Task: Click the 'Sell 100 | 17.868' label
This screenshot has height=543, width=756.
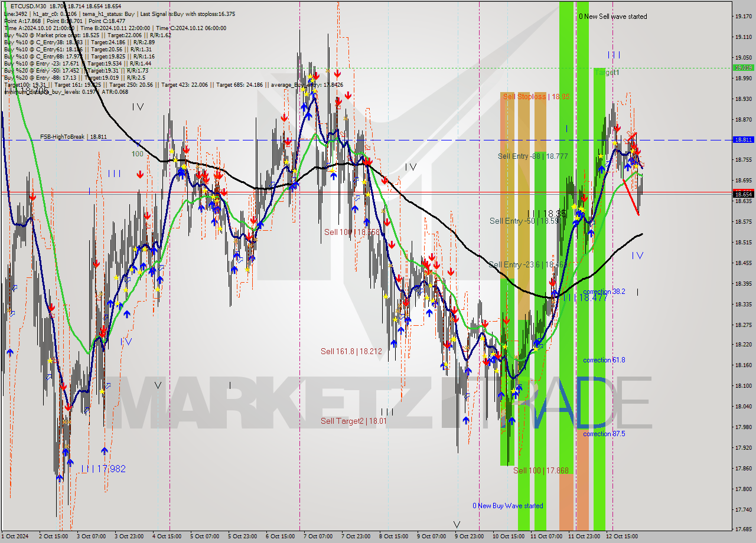Action: coord(541,470)
